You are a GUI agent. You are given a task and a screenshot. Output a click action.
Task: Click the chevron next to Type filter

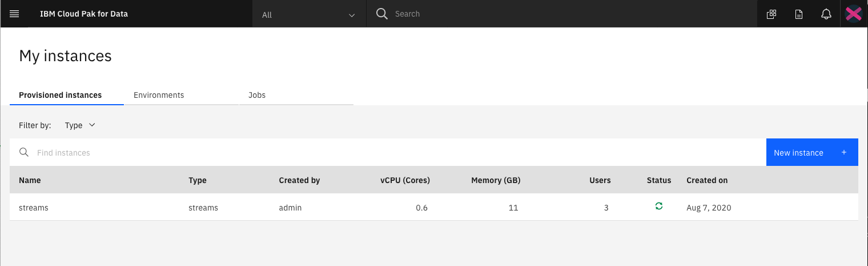click(92, 125)
